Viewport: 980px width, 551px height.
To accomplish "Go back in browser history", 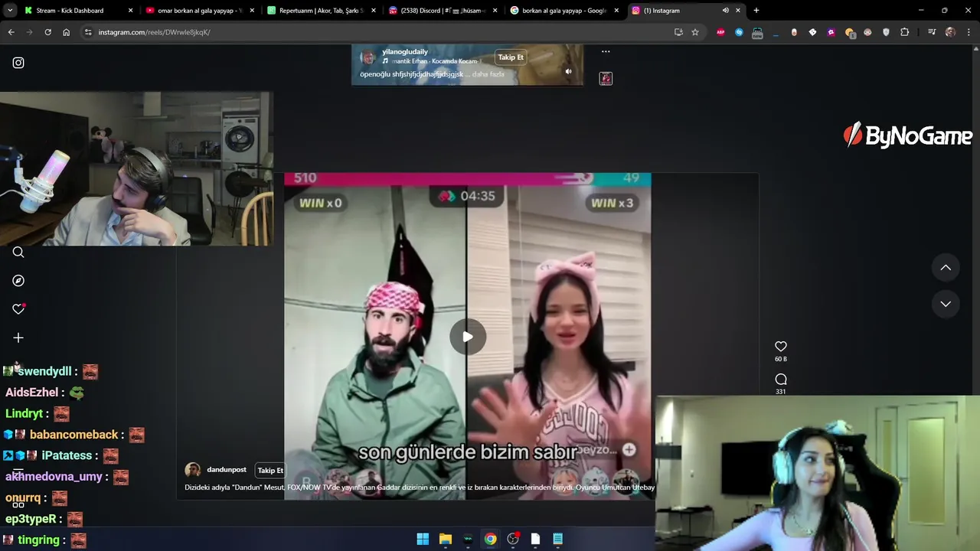I will (11, 32).
